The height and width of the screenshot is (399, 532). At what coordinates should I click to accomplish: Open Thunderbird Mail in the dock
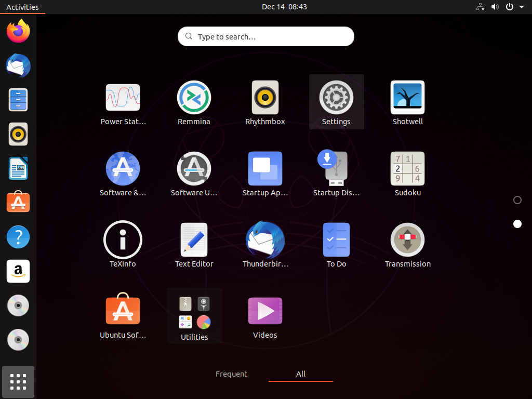(18, 65)
